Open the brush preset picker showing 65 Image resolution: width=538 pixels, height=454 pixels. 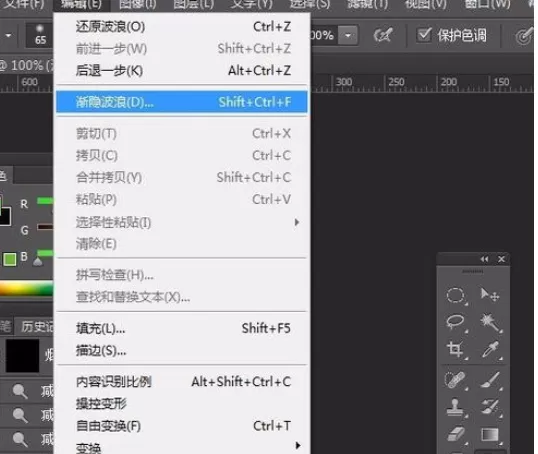pyautogui.click(x=40, y=35)
